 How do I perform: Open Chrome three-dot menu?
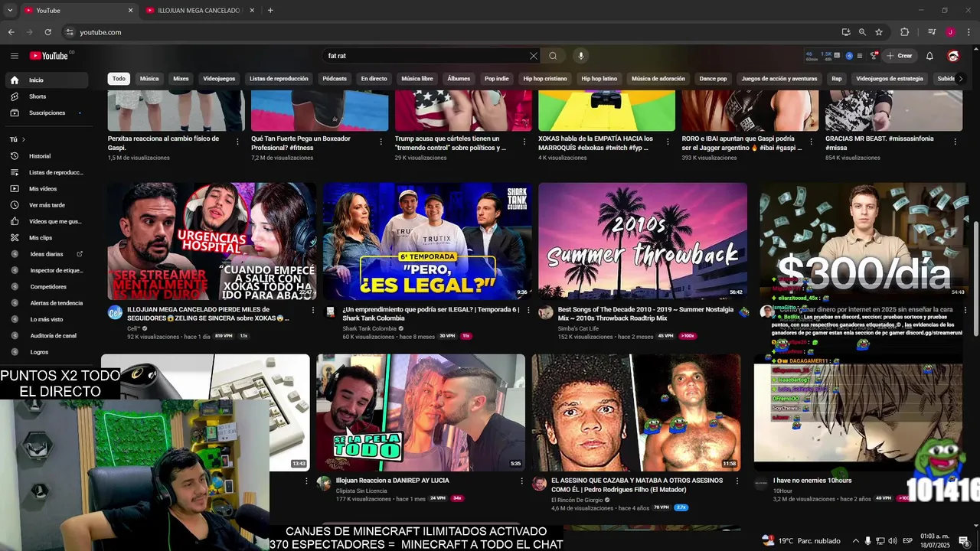967,32
